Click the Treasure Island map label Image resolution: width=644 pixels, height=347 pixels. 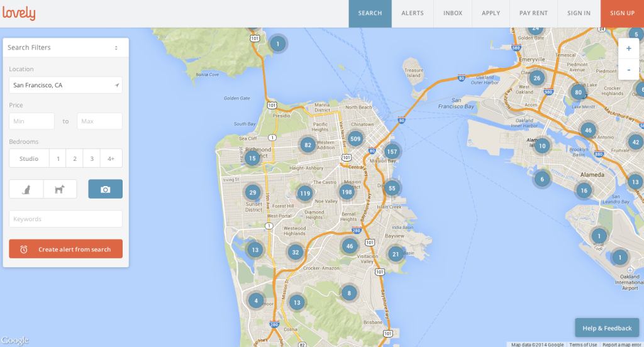pos(414,73)
